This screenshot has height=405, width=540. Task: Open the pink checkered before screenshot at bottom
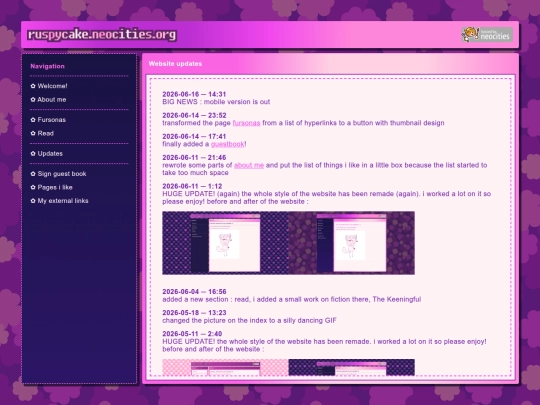tap(225, 367)
